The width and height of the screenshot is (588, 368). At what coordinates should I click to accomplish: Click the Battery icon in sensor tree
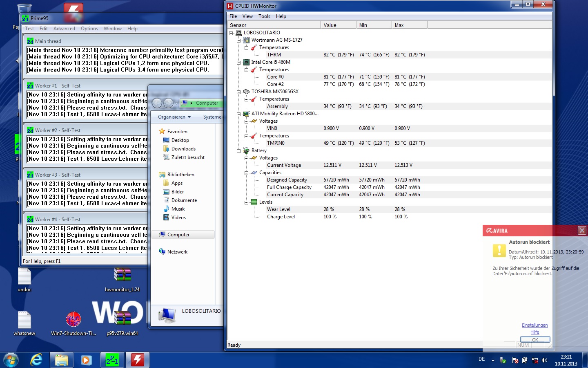pyautogui.click(x=246, y=150)
